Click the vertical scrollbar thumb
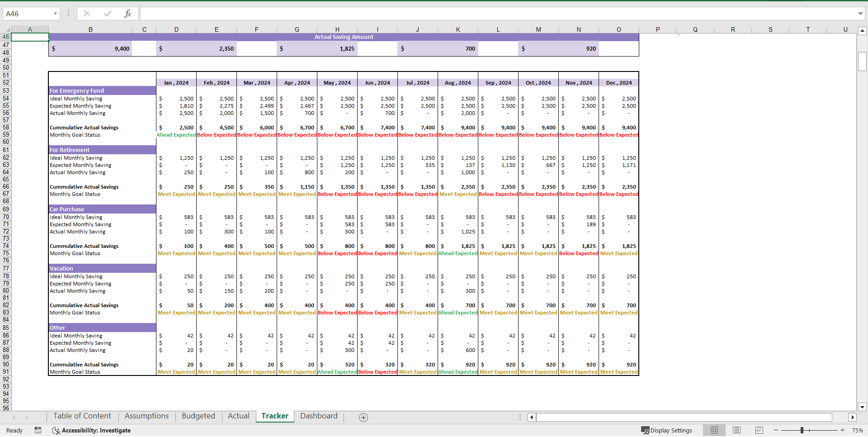Screen dimensions: 868x437 [x=862, y=62]
